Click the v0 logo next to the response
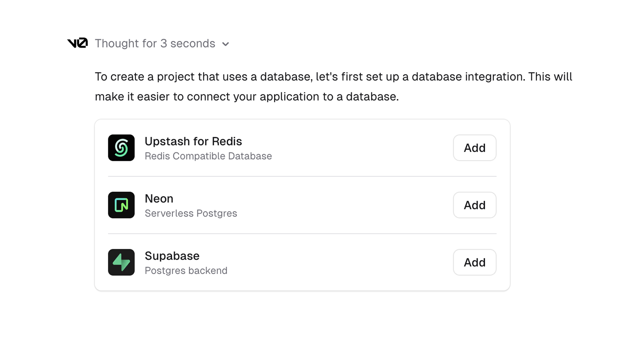Screen dimensions: 644x337 point(77,43)
